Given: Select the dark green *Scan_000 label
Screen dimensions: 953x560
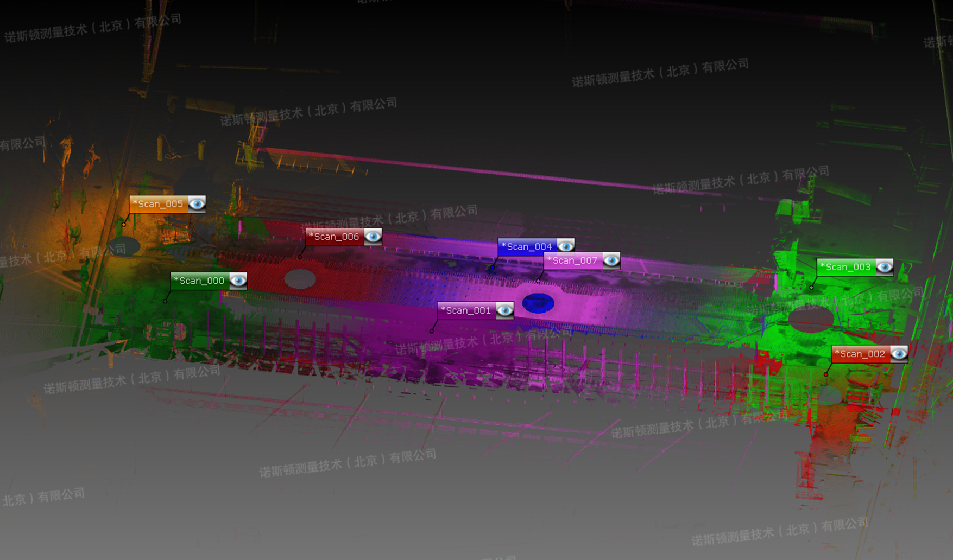Looking at the screenshot, I should coord(200,281).
